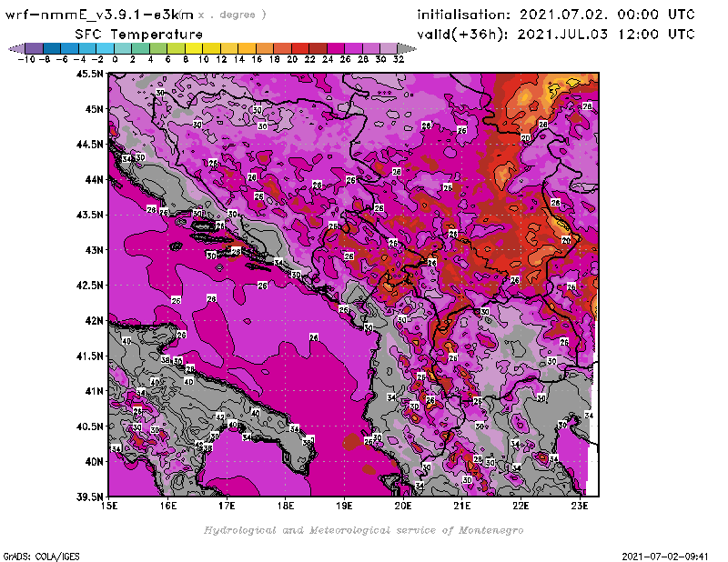
Task: Click the '15E' longitude axis label
Action: [x=109, y=506]
